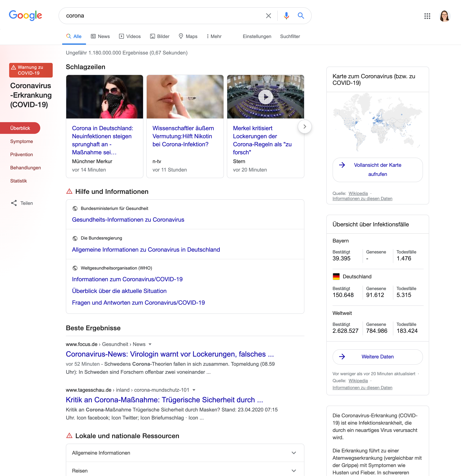
Task: Open Fragen und Antworten zum Coronavirus/COVID-19
Action: point(138,303)
